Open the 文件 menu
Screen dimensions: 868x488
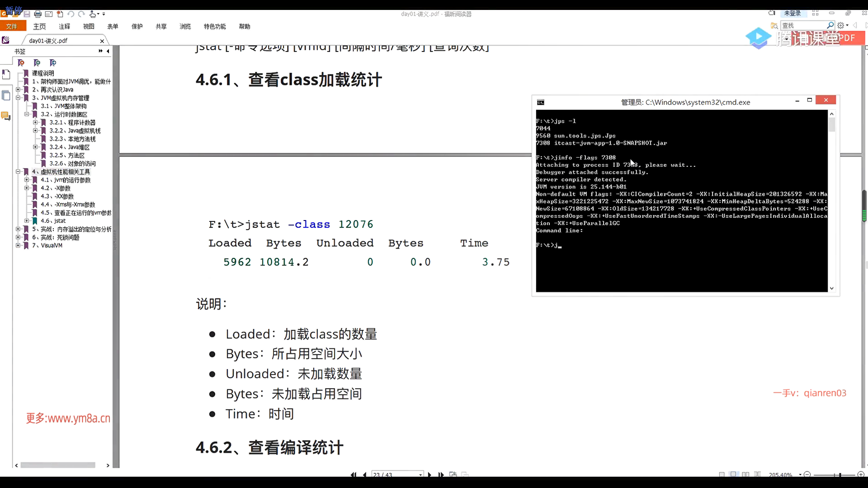click(x=12, y=27)
